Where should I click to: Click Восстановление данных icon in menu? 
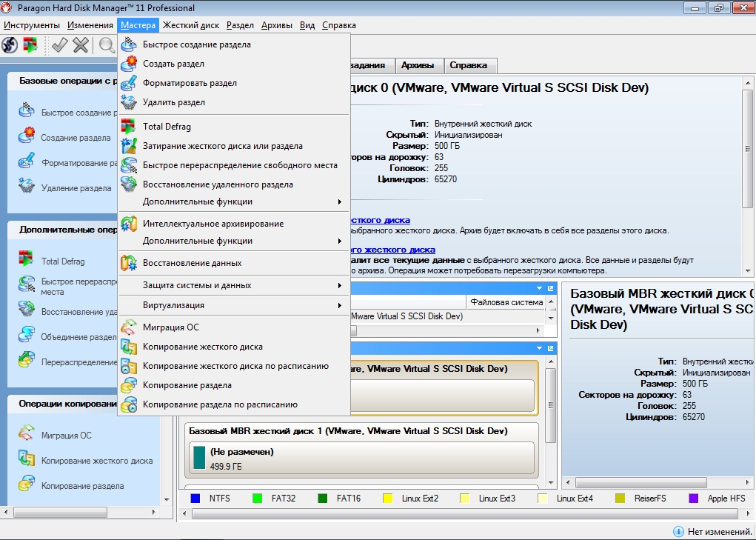point(129,263)
